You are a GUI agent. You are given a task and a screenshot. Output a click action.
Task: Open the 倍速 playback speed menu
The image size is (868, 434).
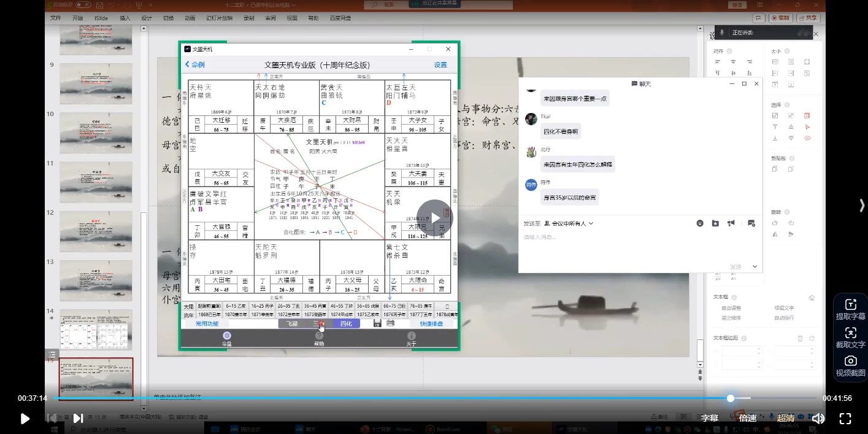(x=748, y=419)
